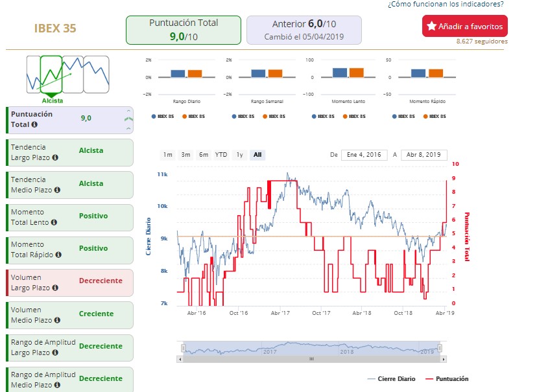537x392 pixels.
Task: Click Cambió el 05/04/2019 text
Action: pos(304,36)
